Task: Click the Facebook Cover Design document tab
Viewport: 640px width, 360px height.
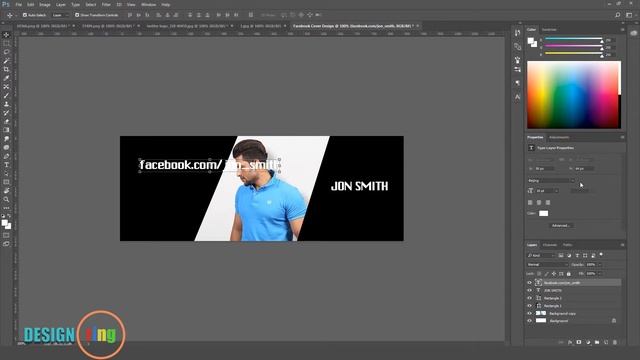Action: [353, 26]
